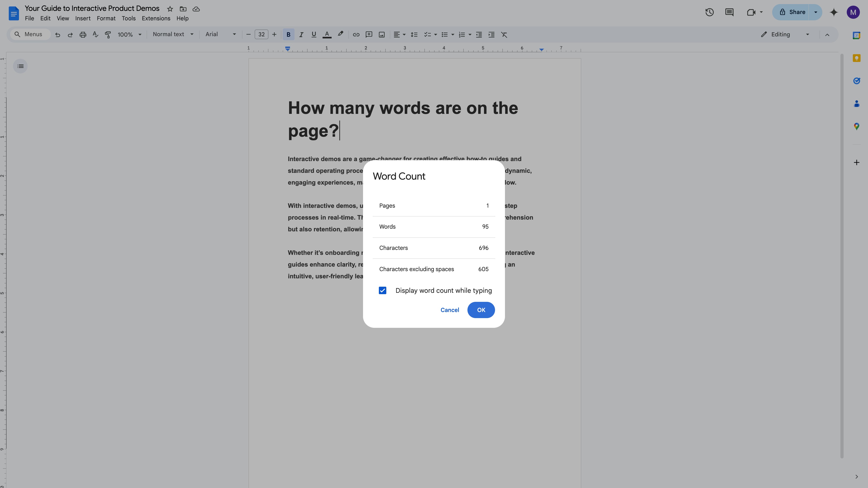
Task: Expand the bulleted list options arrow
Action: (x=453, y=35)
